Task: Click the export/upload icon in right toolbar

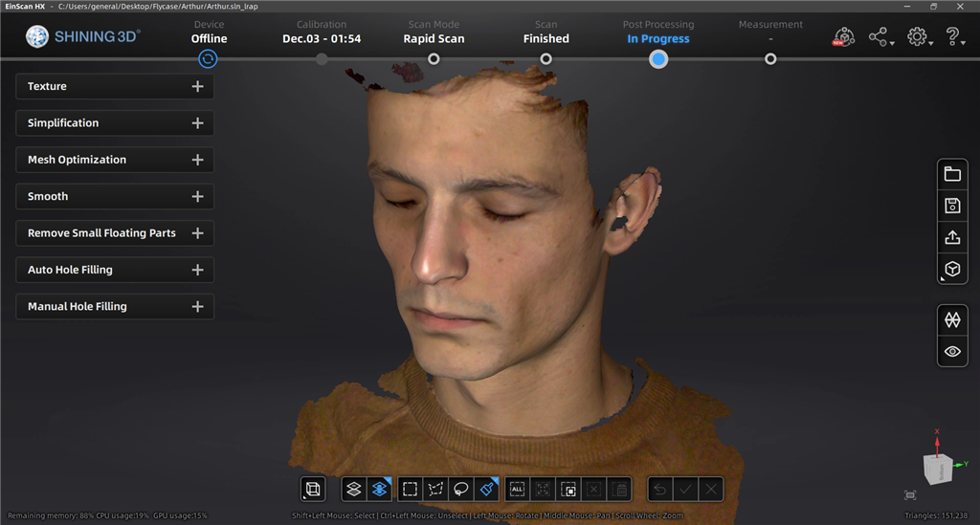Action: [x=952, y=237]
